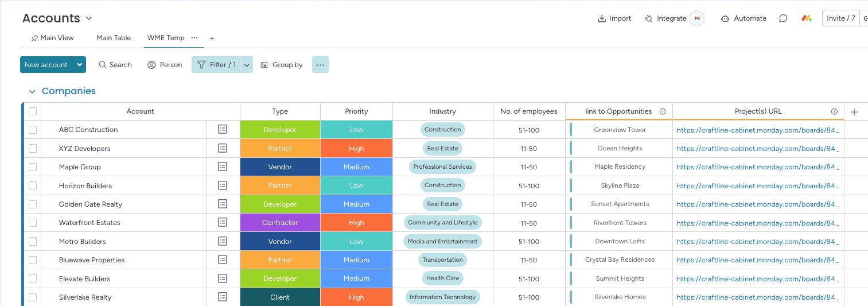Screen dimensions: 868x306
Task: Check the ABC Construction row checkbox
Action: (33, 130)
